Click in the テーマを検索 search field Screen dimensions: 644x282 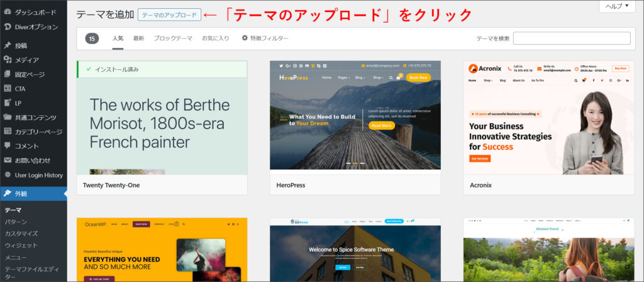click(571, 38)
